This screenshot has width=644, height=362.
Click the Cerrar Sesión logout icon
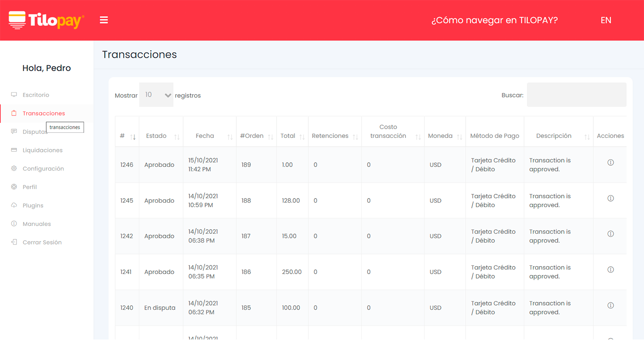click(x=14, y=242)
